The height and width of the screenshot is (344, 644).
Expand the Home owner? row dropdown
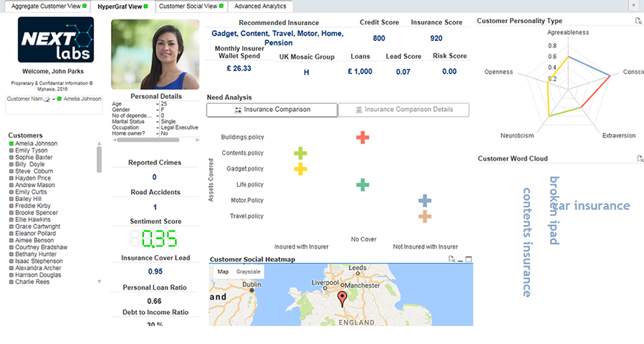click(x=158, y=133)
